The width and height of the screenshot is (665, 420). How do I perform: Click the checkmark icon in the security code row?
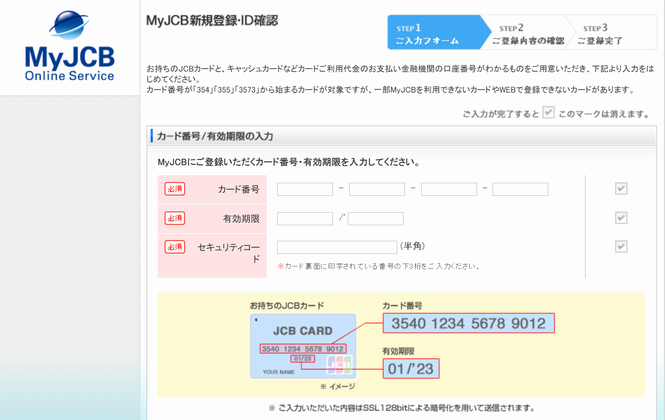coord(621,246)
